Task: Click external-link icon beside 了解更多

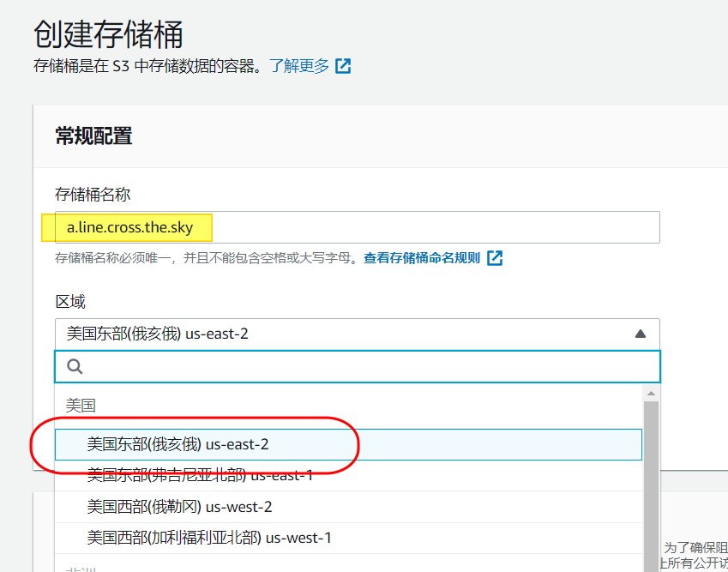Action: pyautogui.click(x=343, y=66)
